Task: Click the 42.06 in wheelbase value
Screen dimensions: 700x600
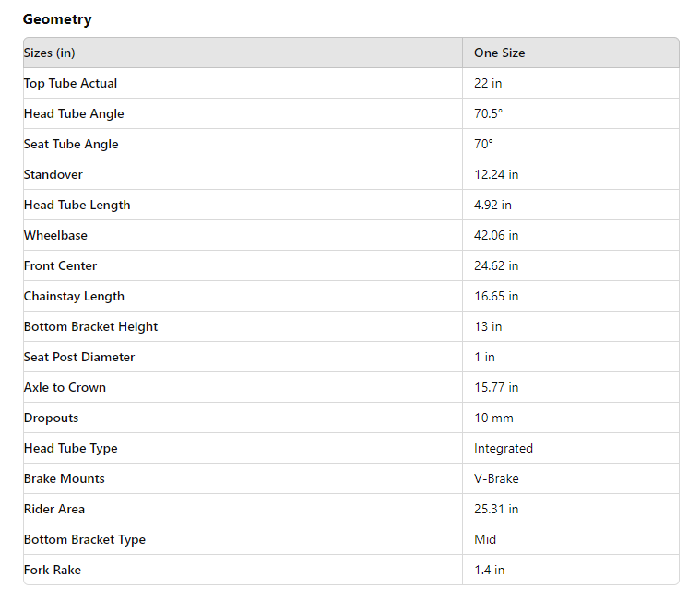Action: (x=496, y=235)
